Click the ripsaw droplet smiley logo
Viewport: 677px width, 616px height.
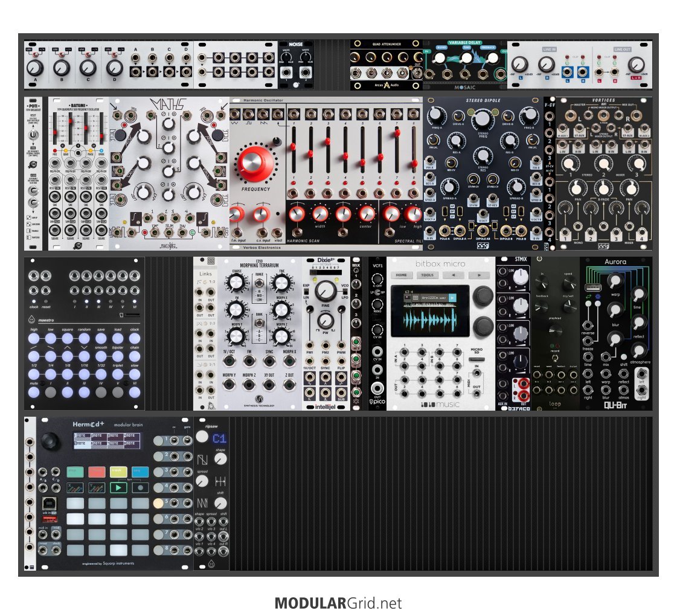211,564
